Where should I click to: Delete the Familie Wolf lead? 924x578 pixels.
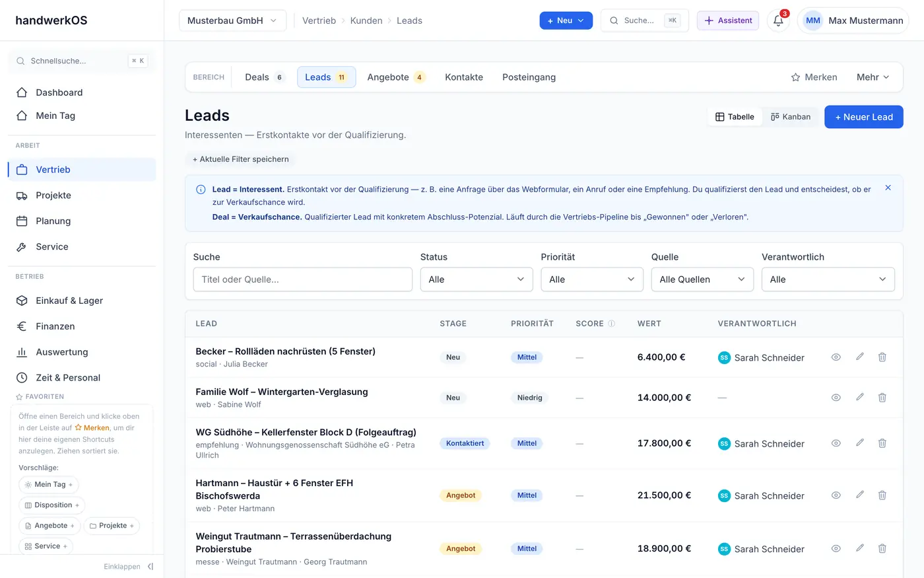[882, 397]
